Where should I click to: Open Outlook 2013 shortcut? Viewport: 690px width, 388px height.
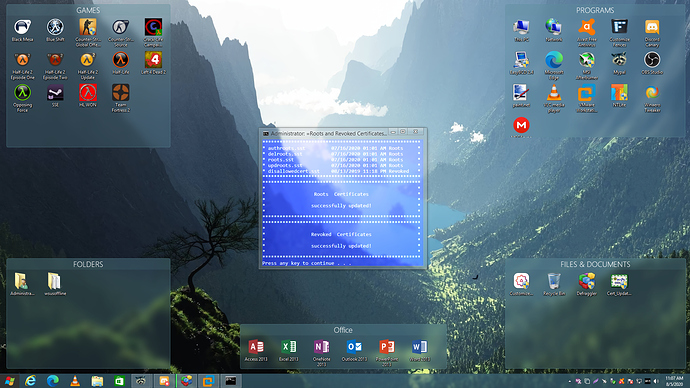click(x=354, y=350)
